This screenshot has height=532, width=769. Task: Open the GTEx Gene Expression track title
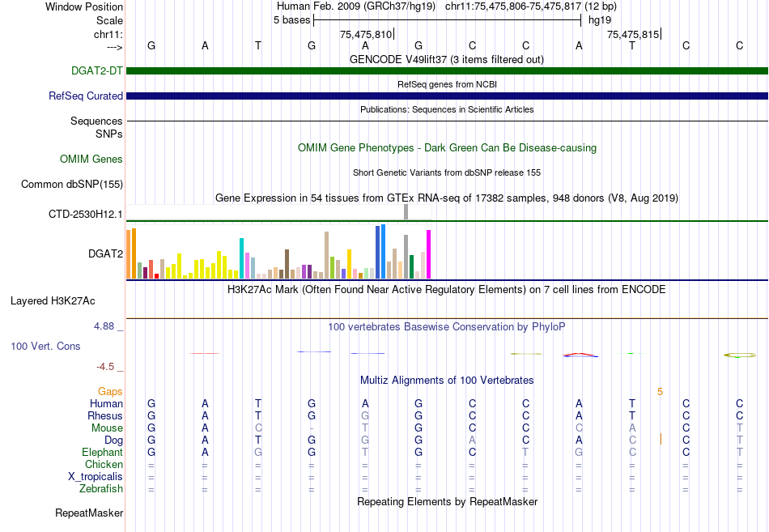click(x=446, y=198)
